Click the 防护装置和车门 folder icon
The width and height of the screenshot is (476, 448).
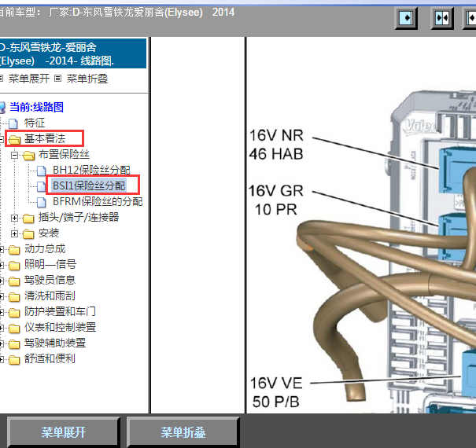tap(14, 312)
